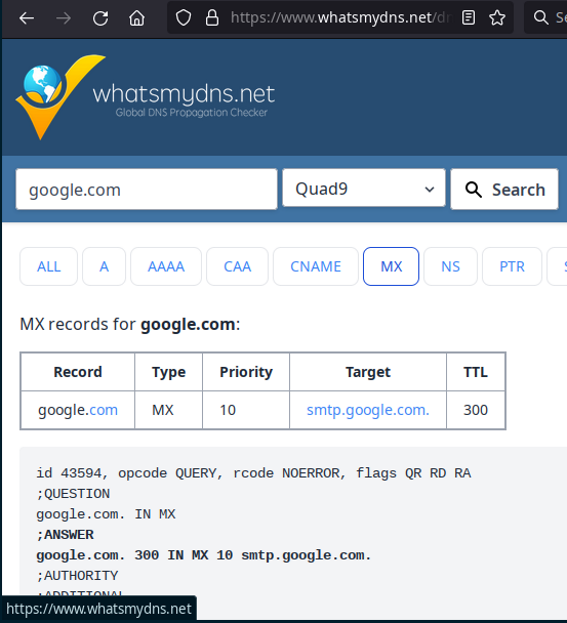567x623 pixels.
Task: Click the ;QUESTION line in the output
Action: [x=73, y=493]
